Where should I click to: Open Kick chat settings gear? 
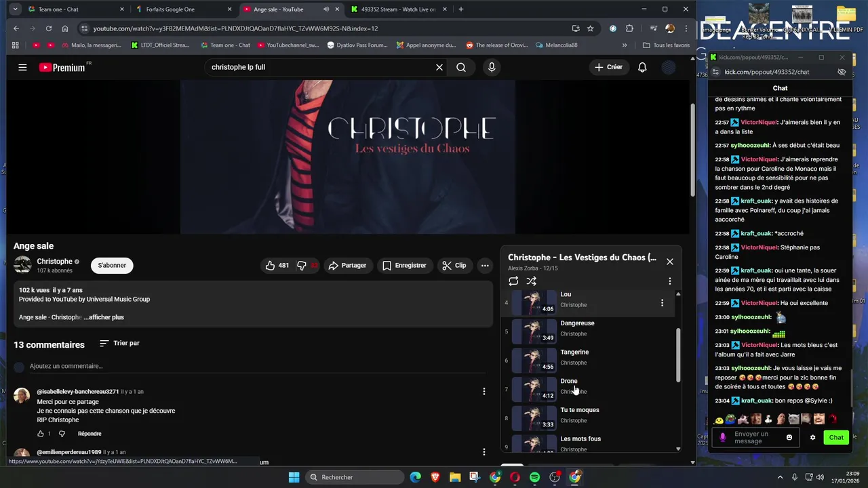812,437
